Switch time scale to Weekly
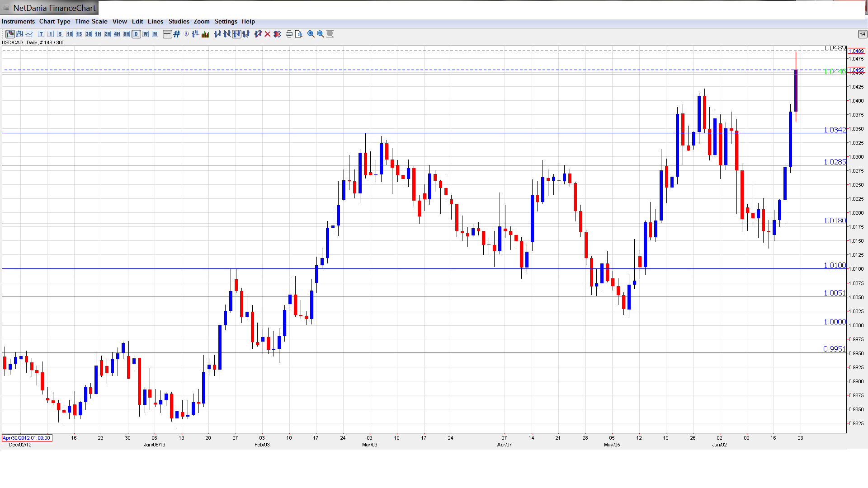Screen dimensions: 868x488 (146, 34)
